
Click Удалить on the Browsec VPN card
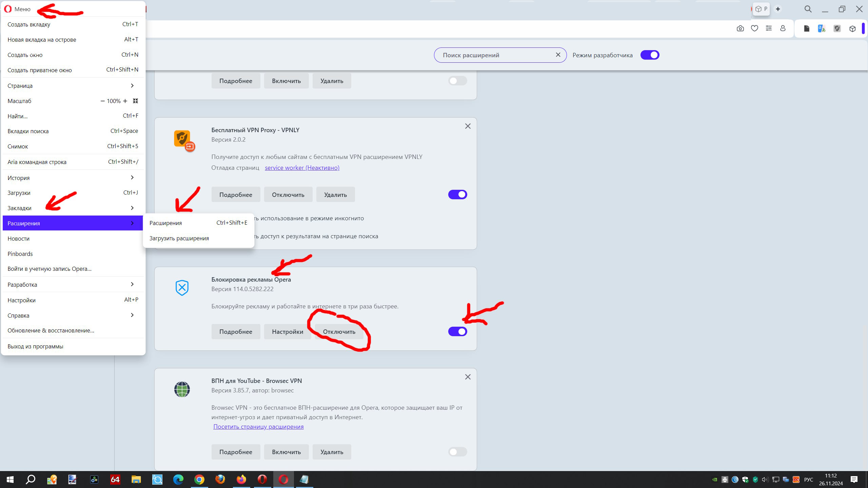pyautogui.click(x=332, y=452)
